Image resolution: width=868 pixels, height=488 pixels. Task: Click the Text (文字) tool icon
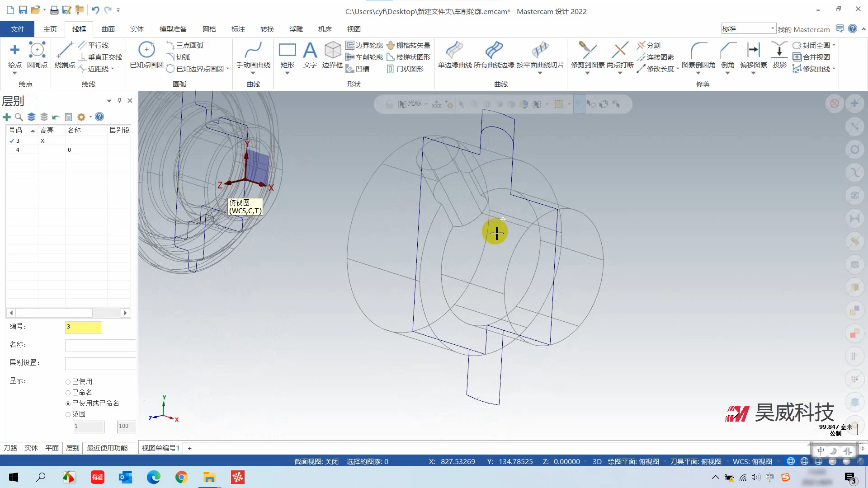click(x=310, y=50)
